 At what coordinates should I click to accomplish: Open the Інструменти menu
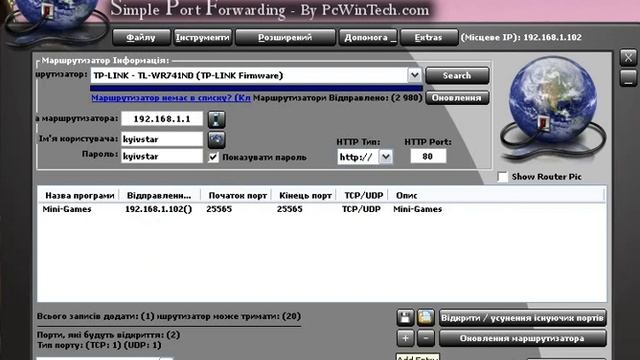click(x=203, y=38)
